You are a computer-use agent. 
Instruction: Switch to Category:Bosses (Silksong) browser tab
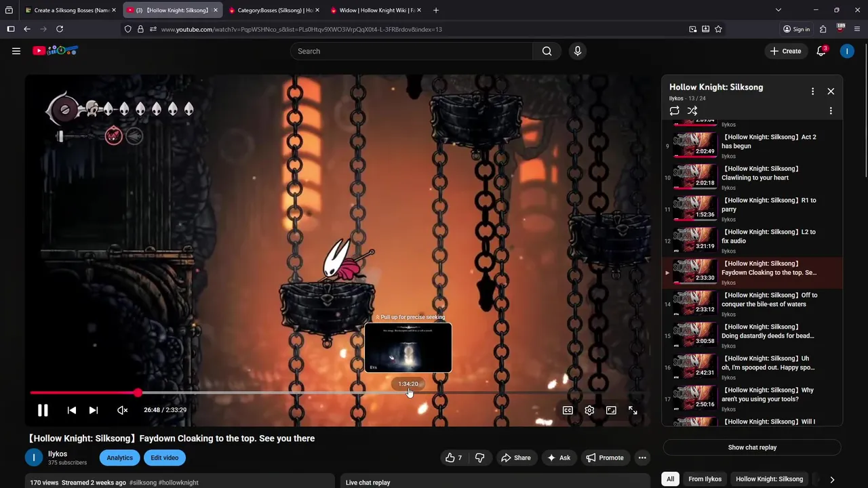point(274,10)
